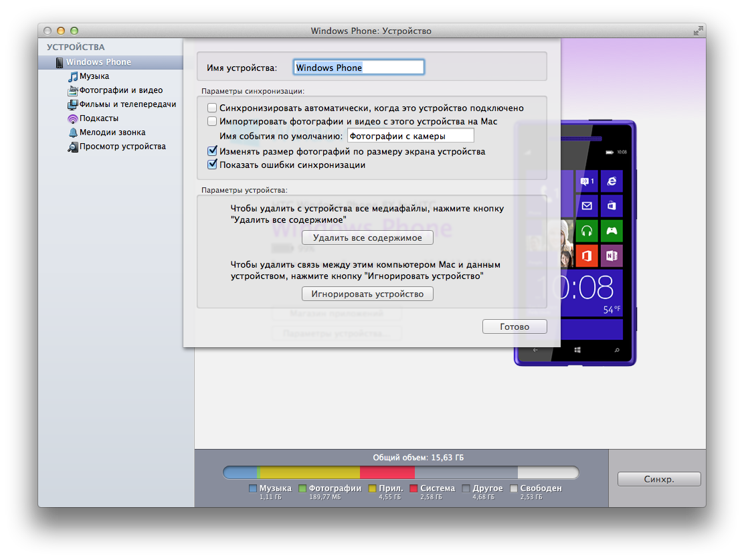The height and width of the screenshot is (560, 744).
Task: Enable Синхронизировать автоматически checkbox
Action: click(x=212, y=108)
